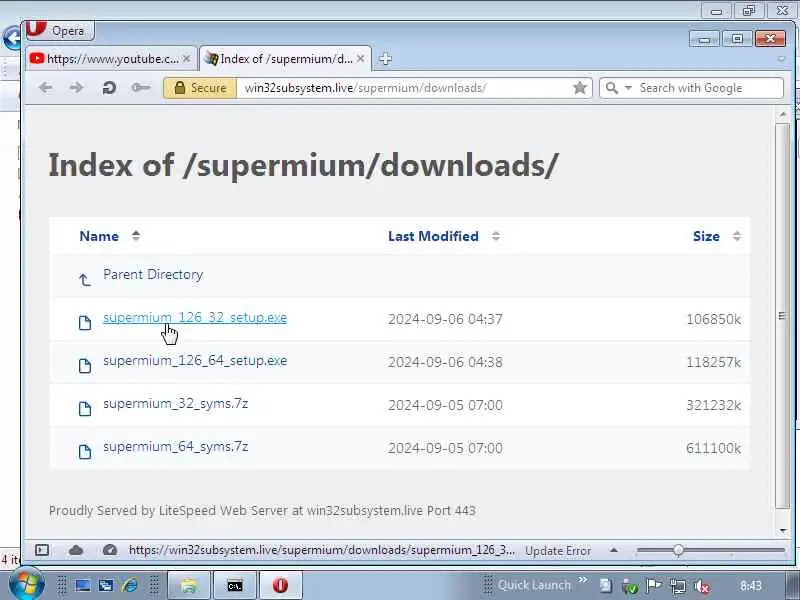This screenshot has height=600, width=800.
Task: Click the muted volume tray icon
Action: click(x=703, y=587)
